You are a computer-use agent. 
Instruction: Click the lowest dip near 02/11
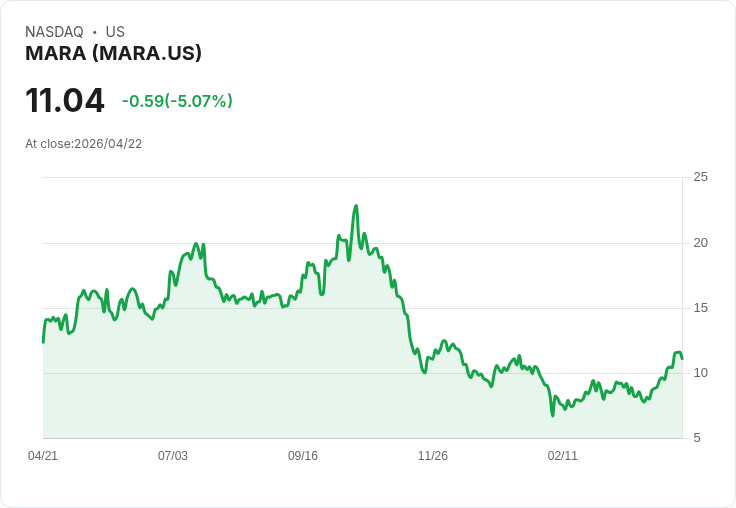tap(552, 415)
